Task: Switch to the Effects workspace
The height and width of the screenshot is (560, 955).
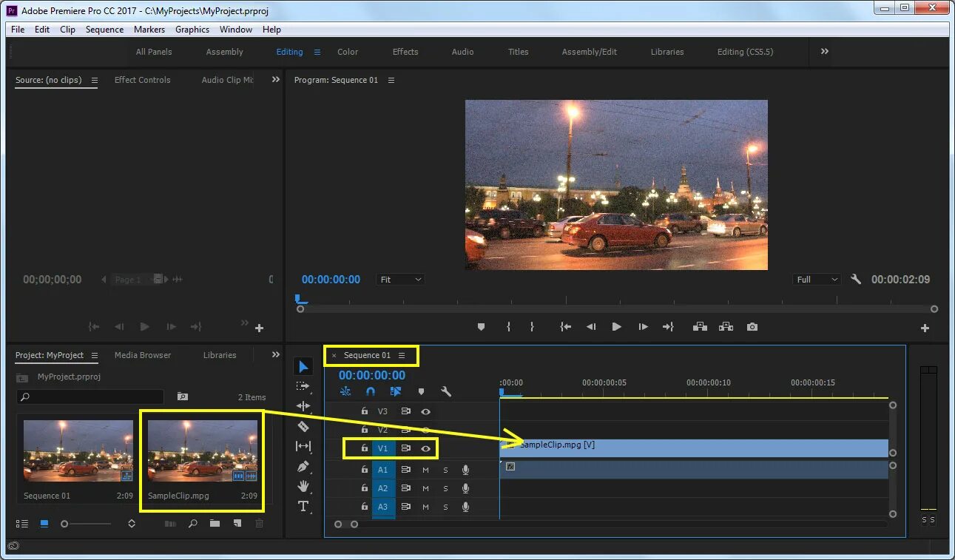Action: [405, 52]
